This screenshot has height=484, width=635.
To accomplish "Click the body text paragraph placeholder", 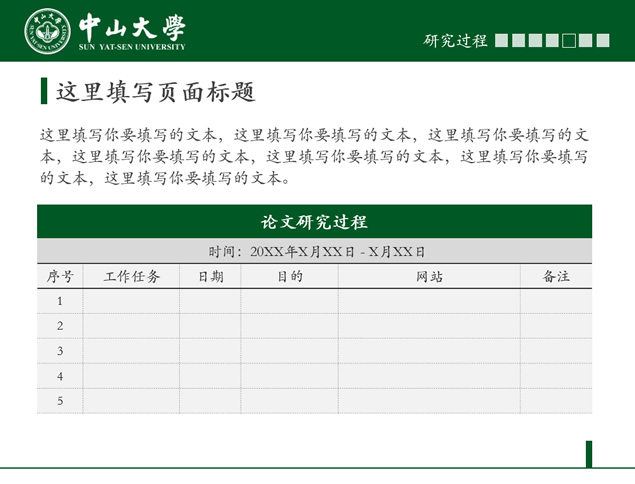I will click(x=314, y=156).
